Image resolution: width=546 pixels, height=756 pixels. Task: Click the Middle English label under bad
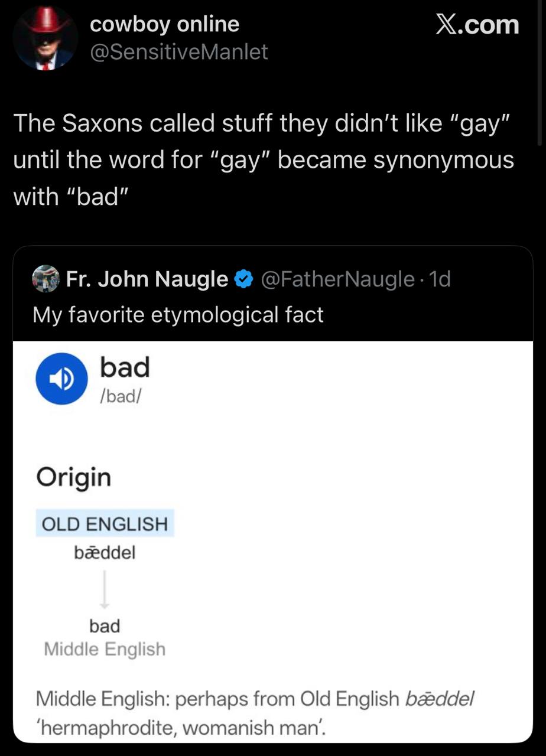[x=105, y=649]
